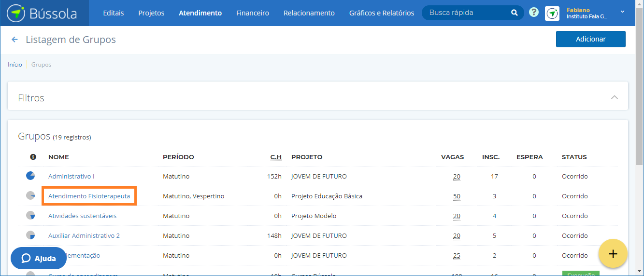
Task: Click the yellow floating plus button
Action: tap(613, 253)
